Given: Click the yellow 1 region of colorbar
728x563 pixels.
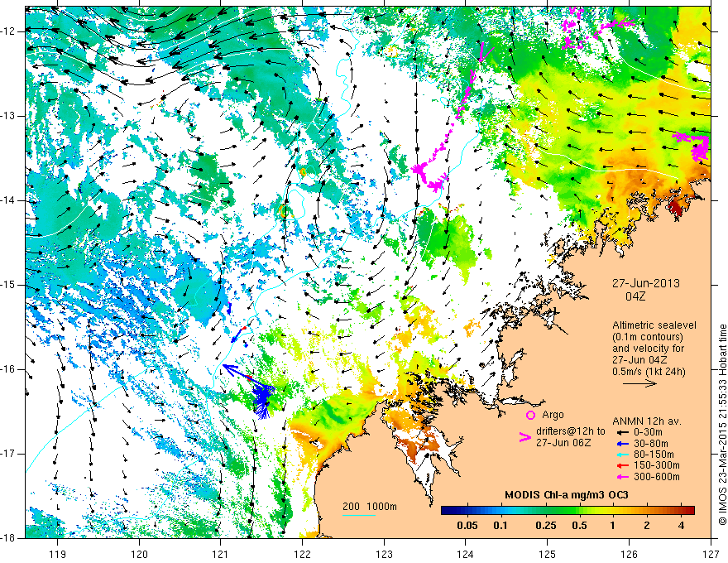Looking at the screenshot, I should click(x=613, y=511).
